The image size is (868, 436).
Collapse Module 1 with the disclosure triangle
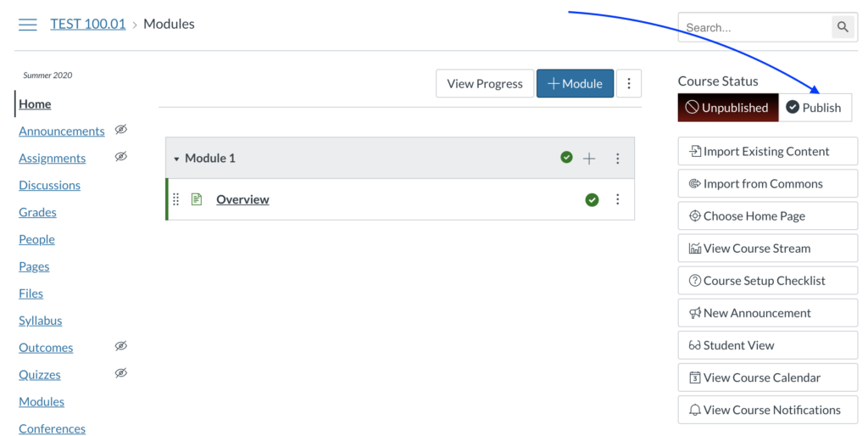[176, 159]
